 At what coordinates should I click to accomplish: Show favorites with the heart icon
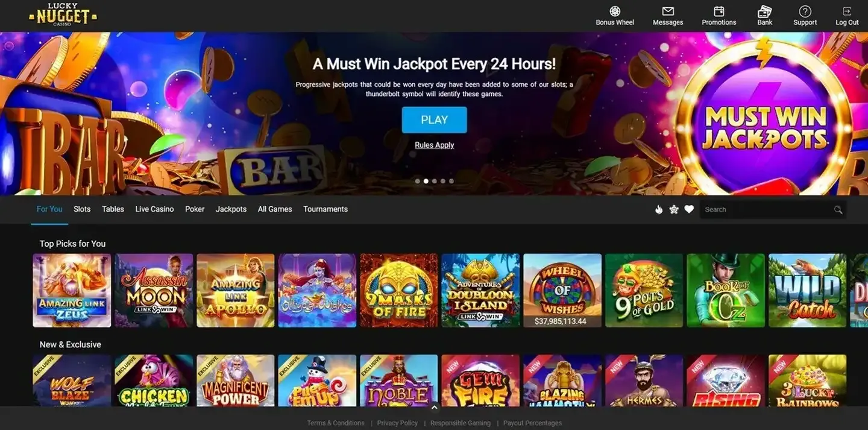pos(689,209)
